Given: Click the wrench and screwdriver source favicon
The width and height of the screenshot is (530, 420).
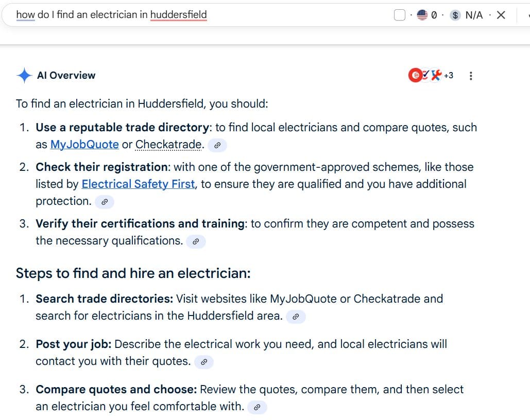Looking at the screenshot, I should tap(436, 75).
